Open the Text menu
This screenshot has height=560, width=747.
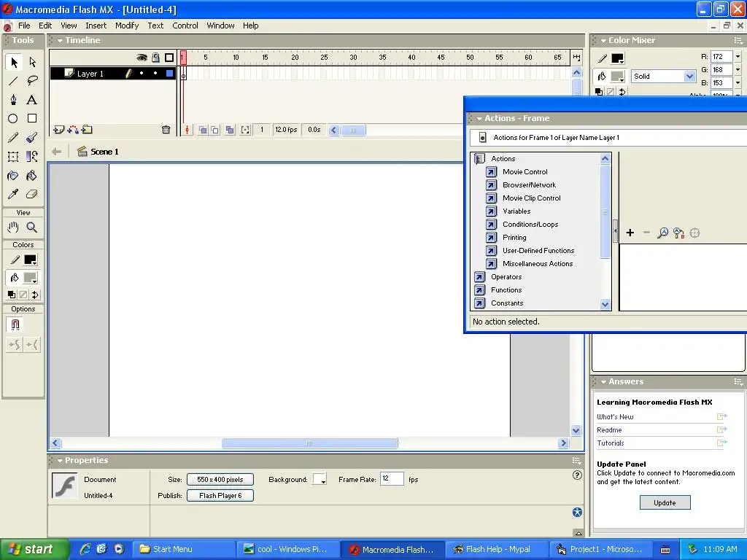(155, 26)
